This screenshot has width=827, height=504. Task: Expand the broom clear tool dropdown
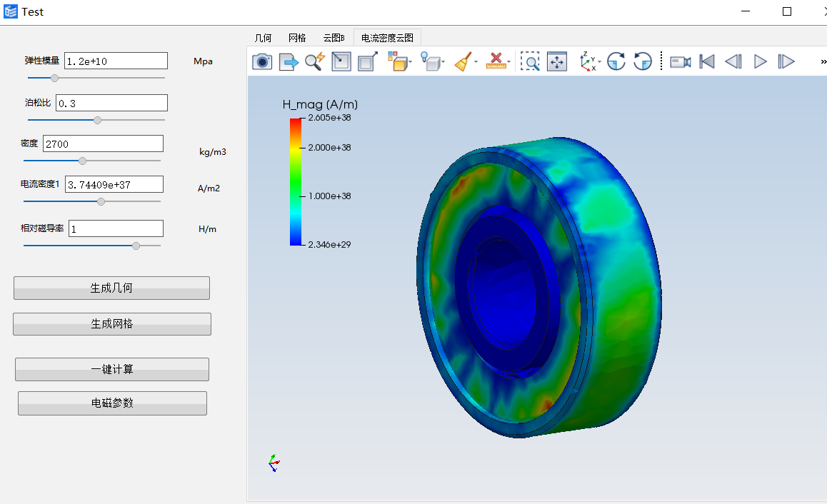click(x=476, y=63)
